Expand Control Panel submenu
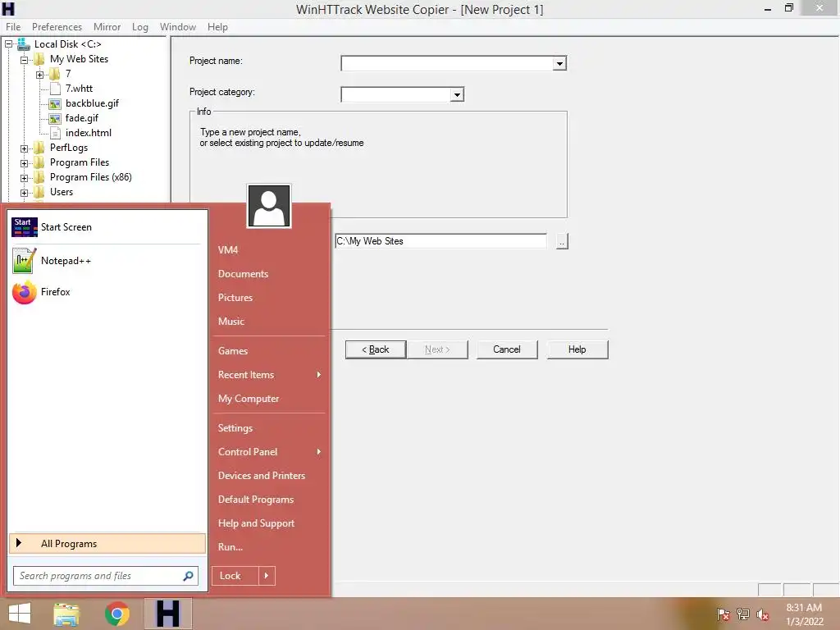The height and width of the screenshot is (630, 840). [x=269, y=452]
